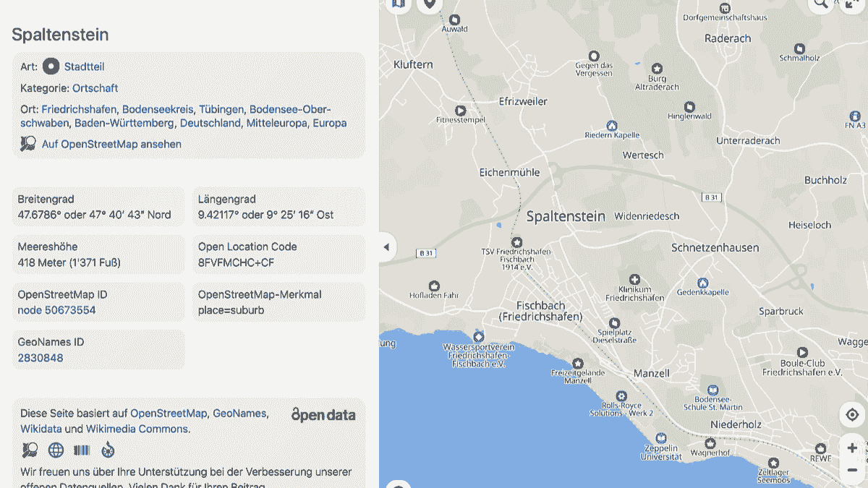
Task: Open the Ortschaft category link
Action: coord(95,88)
